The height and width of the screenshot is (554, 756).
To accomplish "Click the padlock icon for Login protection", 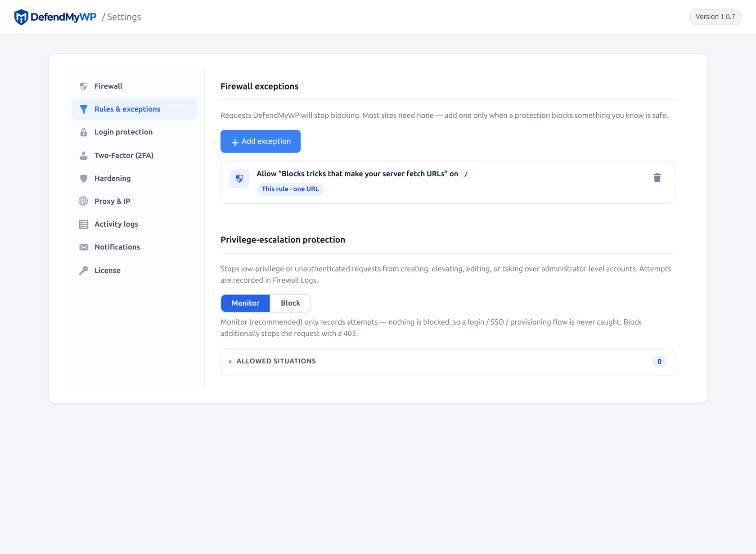I will tap(84, 132).
